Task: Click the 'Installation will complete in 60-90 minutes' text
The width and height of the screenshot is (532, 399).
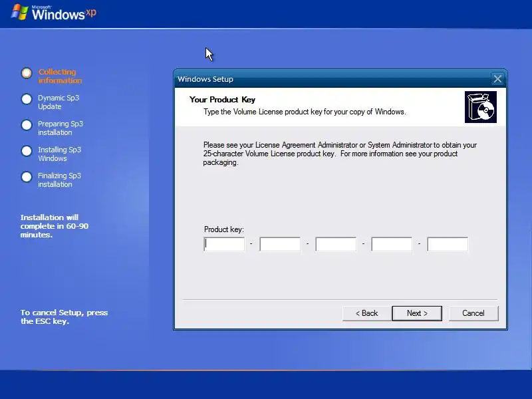Action: point(55,226)
